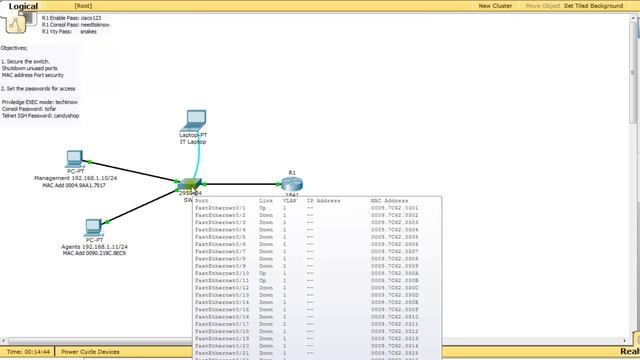Image resolution: width=640 pixels, height=360 pixels.
Task: Click Power Cycle Devices
Action: (90, 351)
